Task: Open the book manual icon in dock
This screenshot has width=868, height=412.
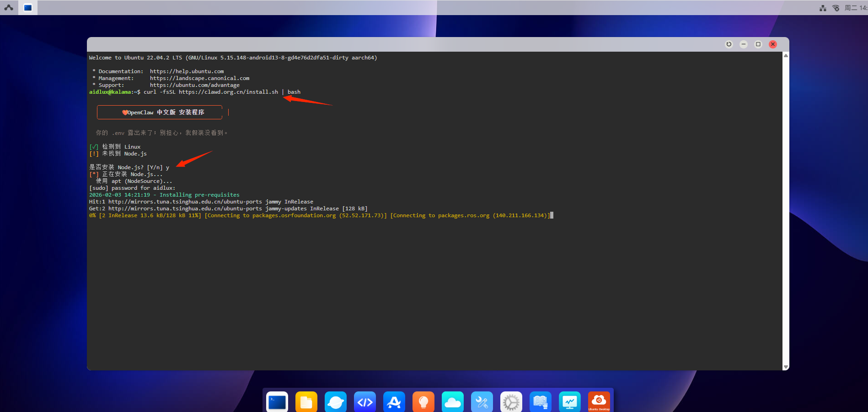Action: 541,402
